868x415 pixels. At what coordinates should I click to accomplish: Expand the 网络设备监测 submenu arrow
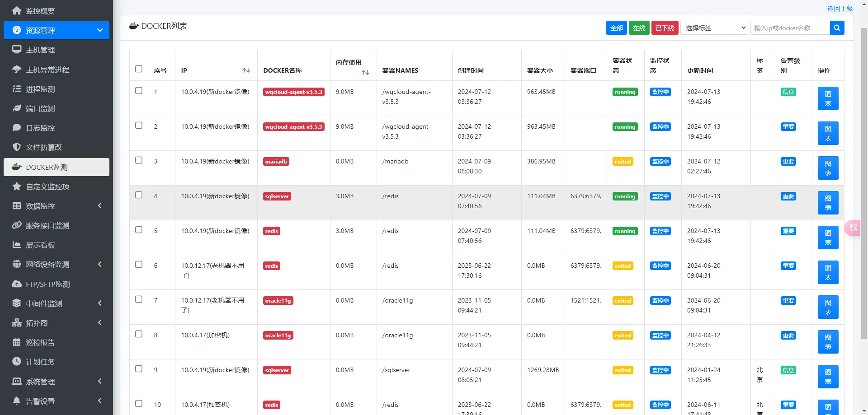tap(100, 264)
